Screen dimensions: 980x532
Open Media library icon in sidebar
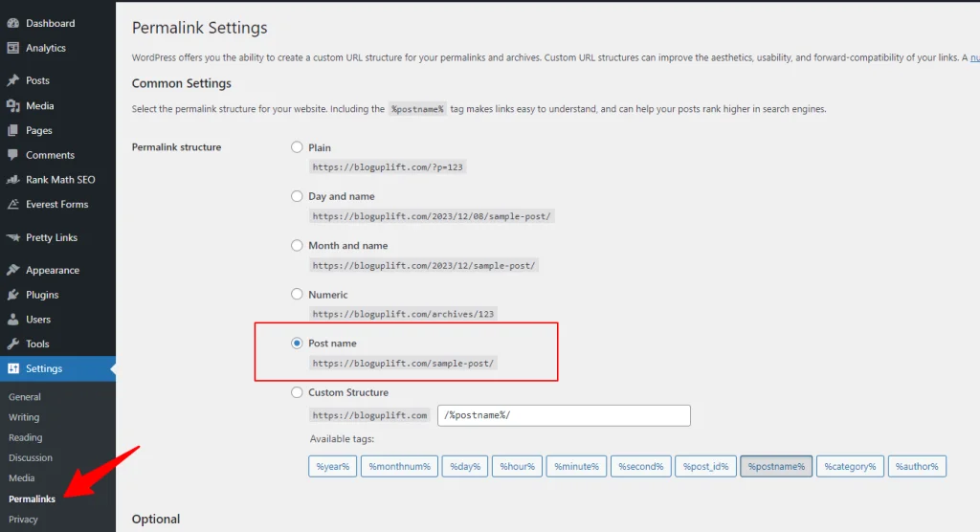click(x=13, y=105)
